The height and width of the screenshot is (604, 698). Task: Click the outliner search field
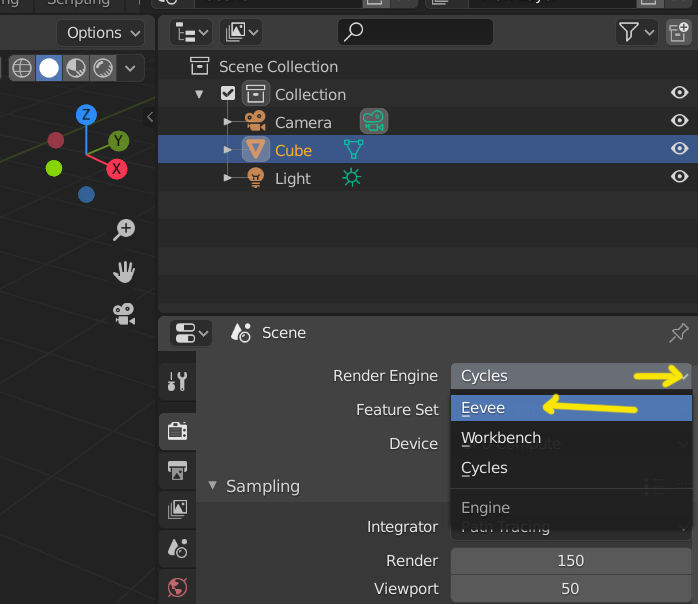415,32
